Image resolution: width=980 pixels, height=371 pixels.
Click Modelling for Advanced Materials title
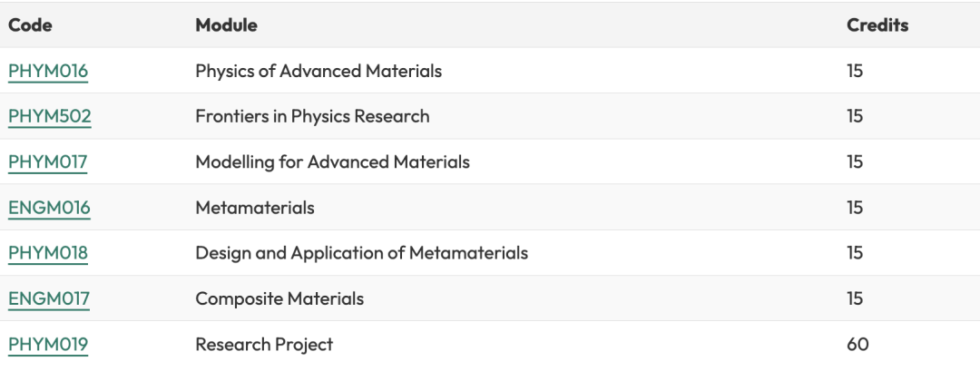tap(332, 162)
